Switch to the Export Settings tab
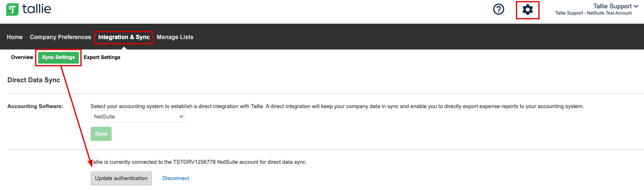 click(102, 57)
